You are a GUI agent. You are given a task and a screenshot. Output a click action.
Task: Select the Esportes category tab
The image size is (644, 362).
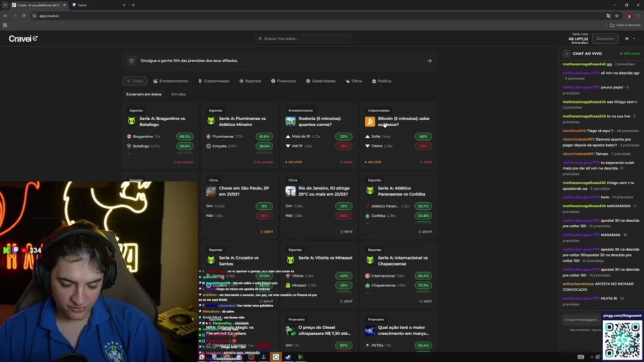pos(250,81)
